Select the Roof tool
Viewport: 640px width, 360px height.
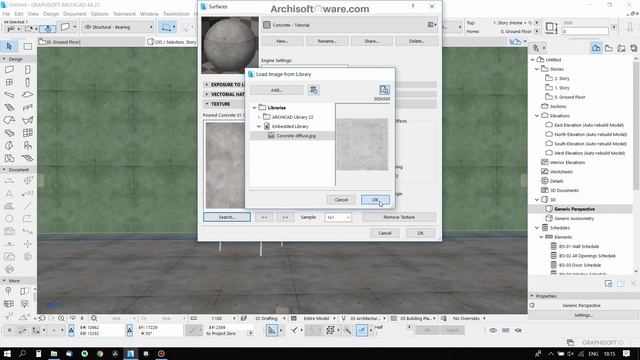(9, 120)
